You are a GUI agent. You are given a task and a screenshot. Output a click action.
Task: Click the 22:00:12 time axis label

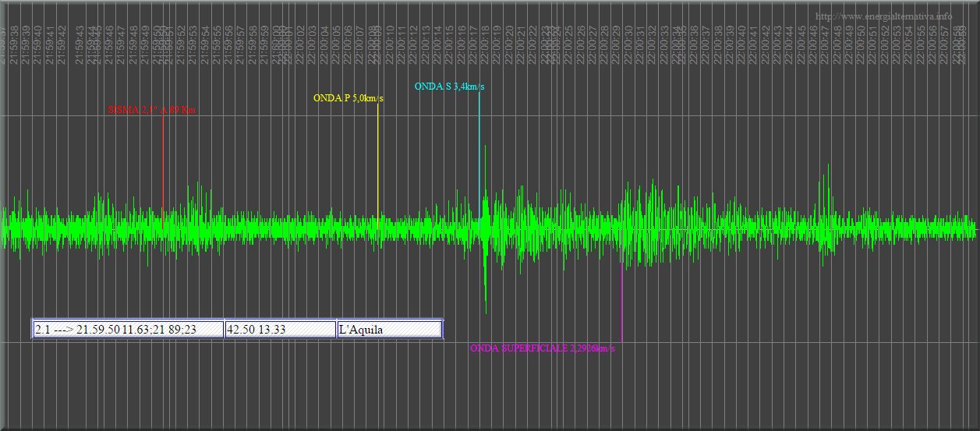414,44
